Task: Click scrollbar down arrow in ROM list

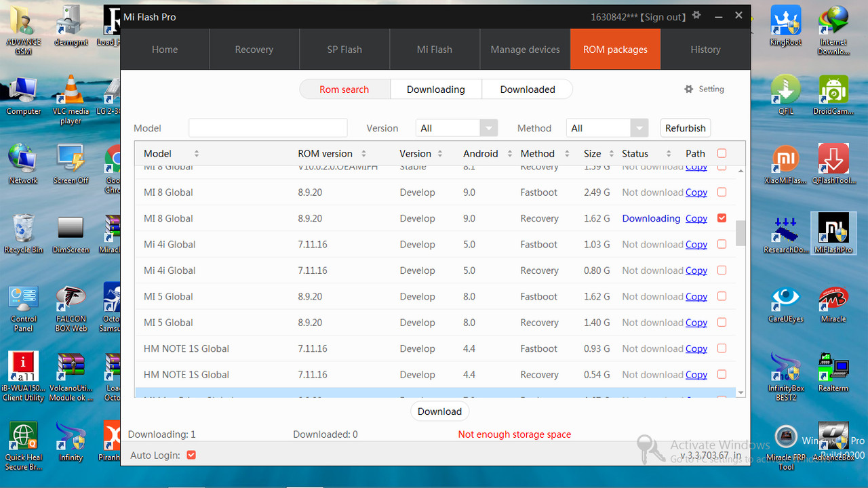Action: (x=741, y=392)
